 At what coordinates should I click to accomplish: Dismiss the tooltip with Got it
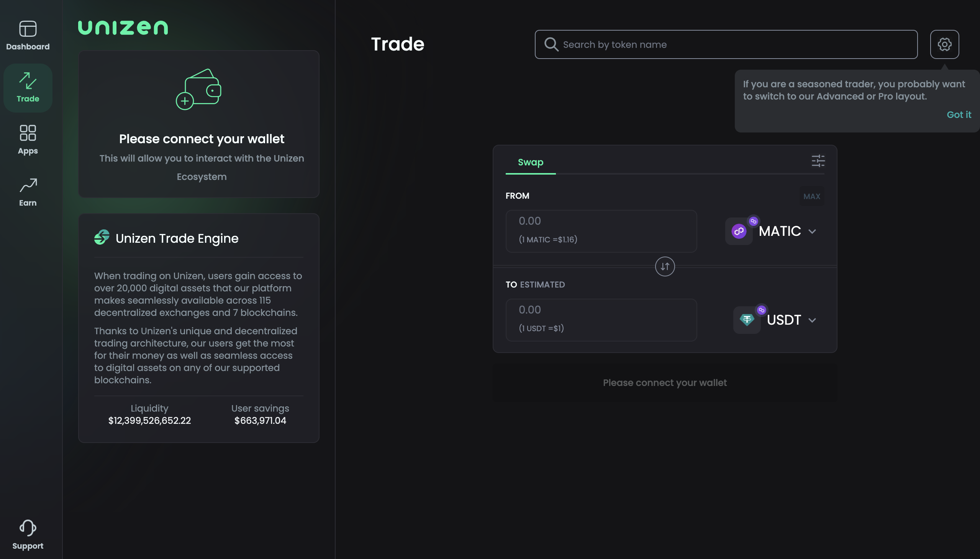click(959, 115)
